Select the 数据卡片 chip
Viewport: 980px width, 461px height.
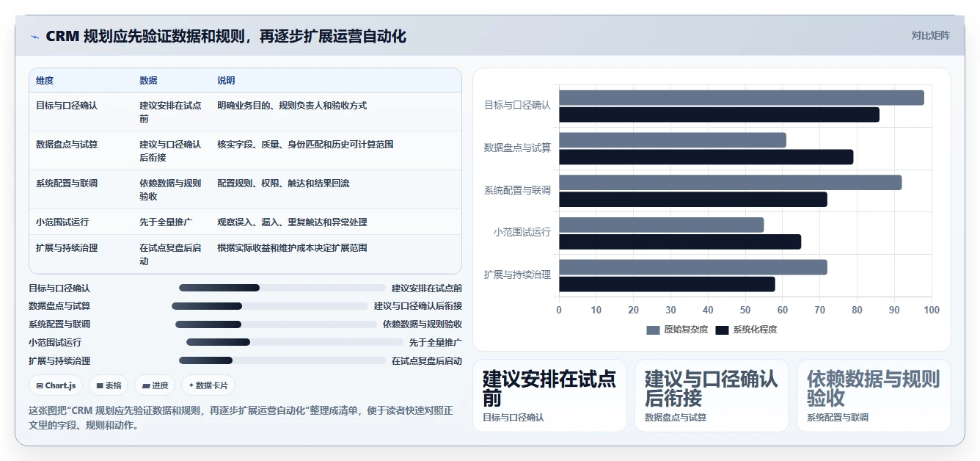(208, 385)
